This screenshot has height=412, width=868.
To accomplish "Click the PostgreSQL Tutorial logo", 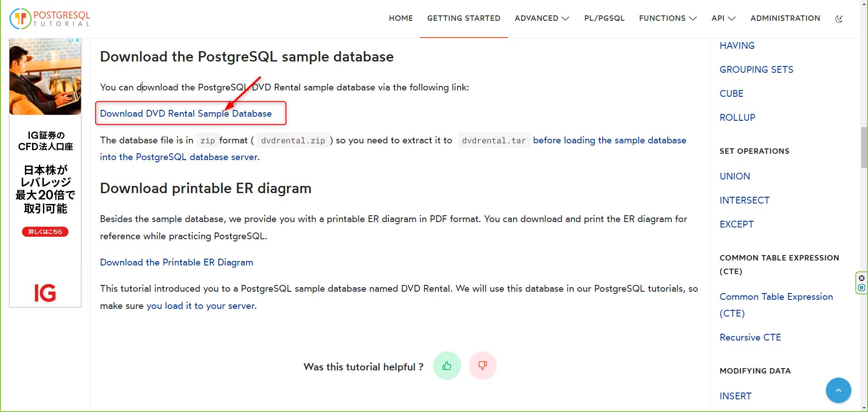I will [50, 18].
